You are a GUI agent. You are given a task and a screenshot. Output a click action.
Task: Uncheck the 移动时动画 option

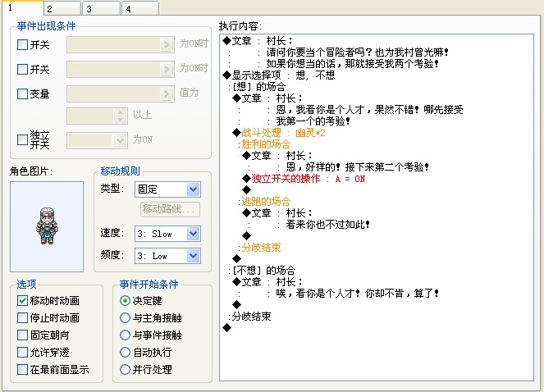[x=22, y=300]
